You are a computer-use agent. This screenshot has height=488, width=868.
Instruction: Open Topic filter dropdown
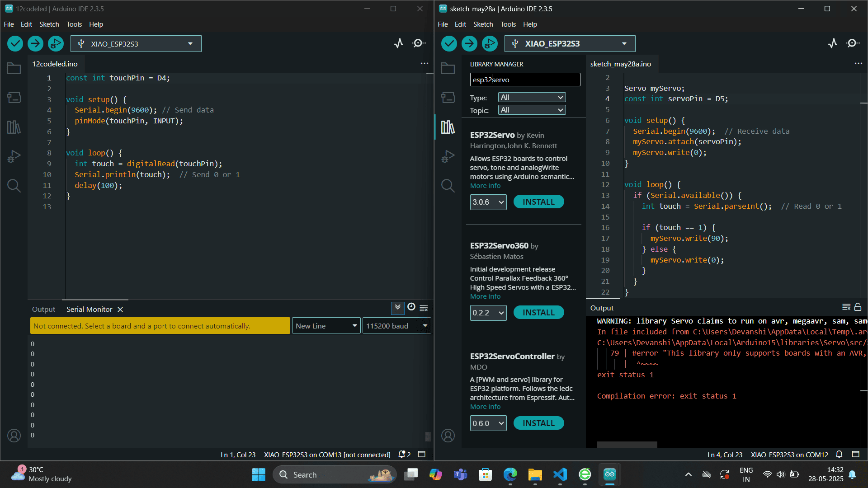(x=532, y=110)
